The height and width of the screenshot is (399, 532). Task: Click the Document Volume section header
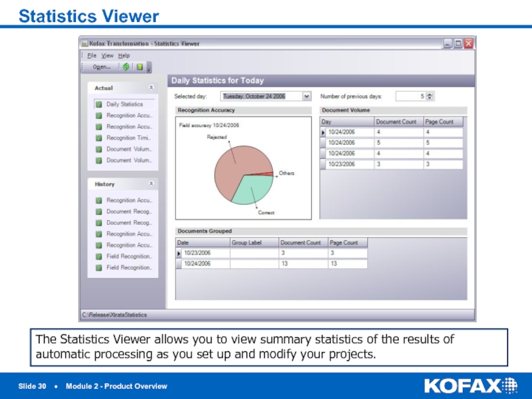[393, 110]
